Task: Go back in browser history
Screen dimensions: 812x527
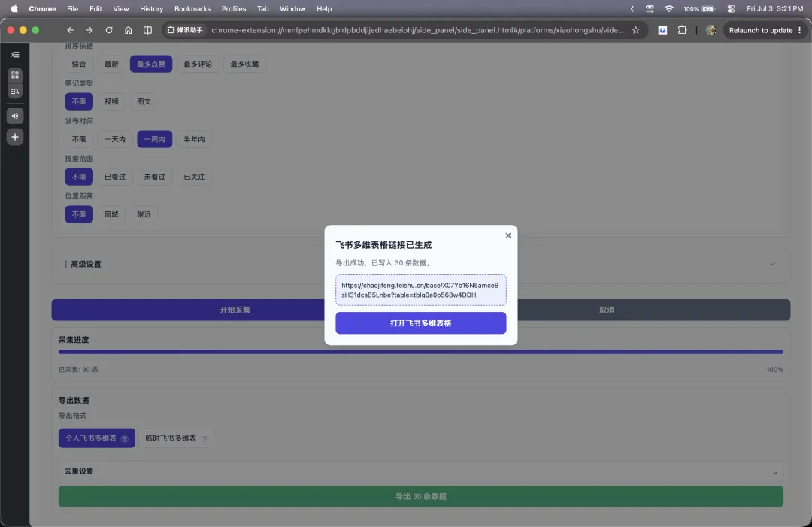Action: coord(71,30)
